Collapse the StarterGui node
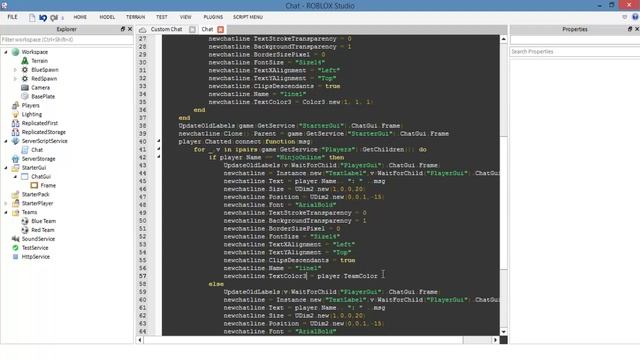This screenshot has width=640, height=360. pos(6,168)
